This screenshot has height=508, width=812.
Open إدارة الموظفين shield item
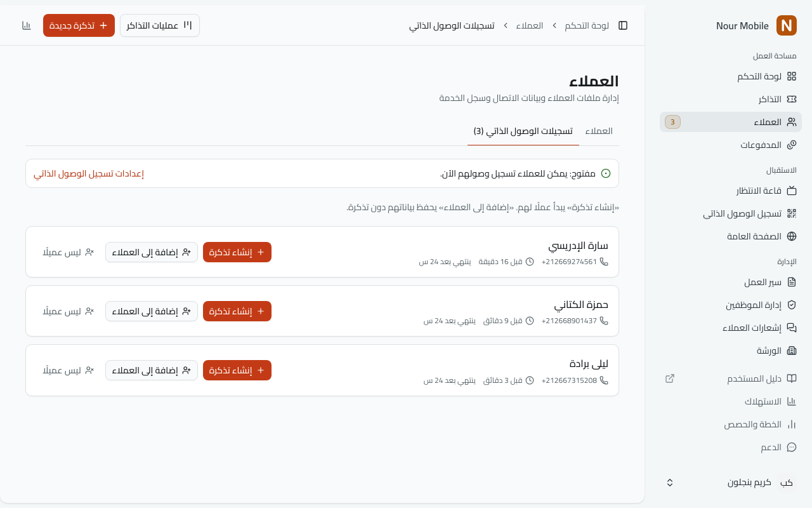[731, 305]
